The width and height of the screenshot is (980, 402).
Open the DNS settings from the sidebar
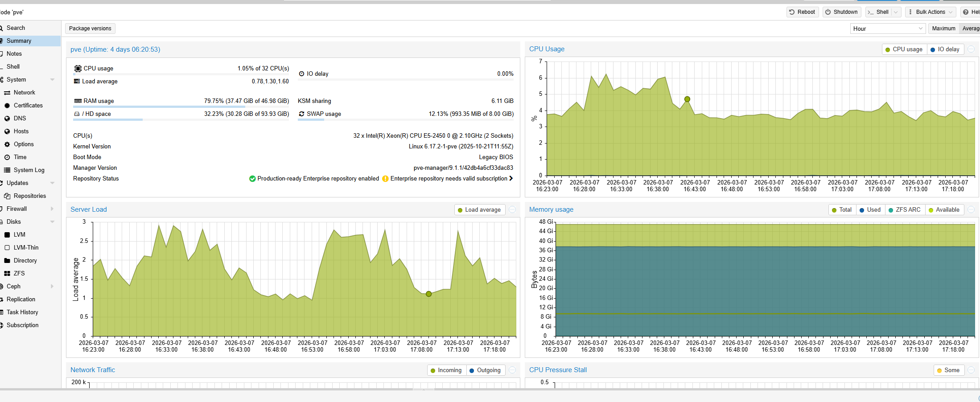tap(20, 118)
